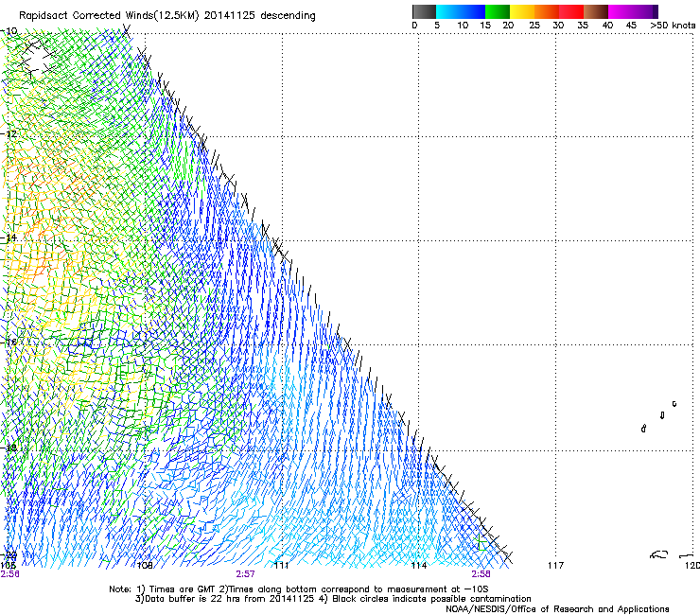Click the gray 0–5 knots legend swatch
The width and height of the screenshot is (700, 615).
pyautogui.click(x=424, y=11)
